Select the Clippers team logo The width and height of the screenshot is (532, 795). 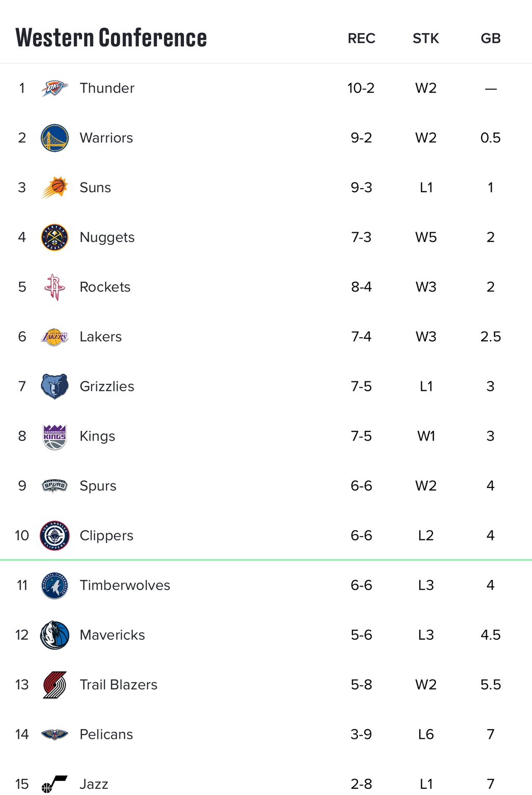point(55,536)
